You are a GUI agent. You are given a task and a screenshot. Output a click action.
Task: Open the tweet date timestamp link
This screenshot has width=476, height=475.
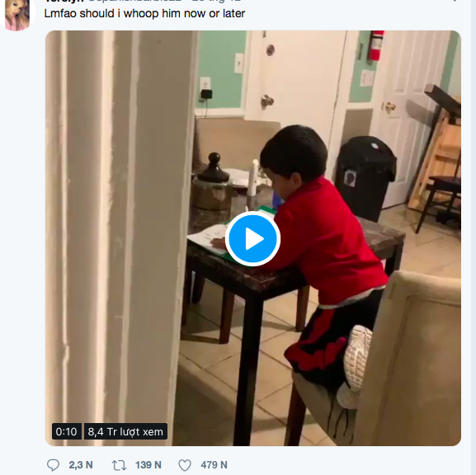pos(216,1)
